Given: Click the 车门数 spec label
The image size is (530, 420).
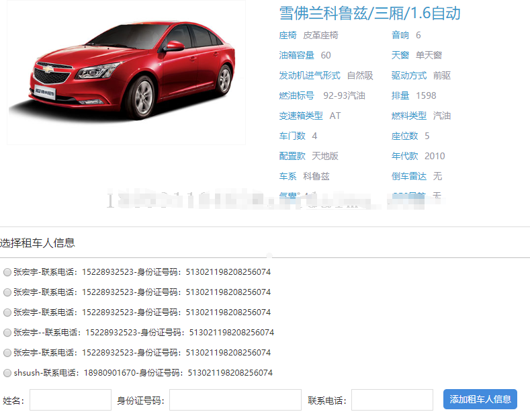Looking at the screenshot, I should point(292,136).
